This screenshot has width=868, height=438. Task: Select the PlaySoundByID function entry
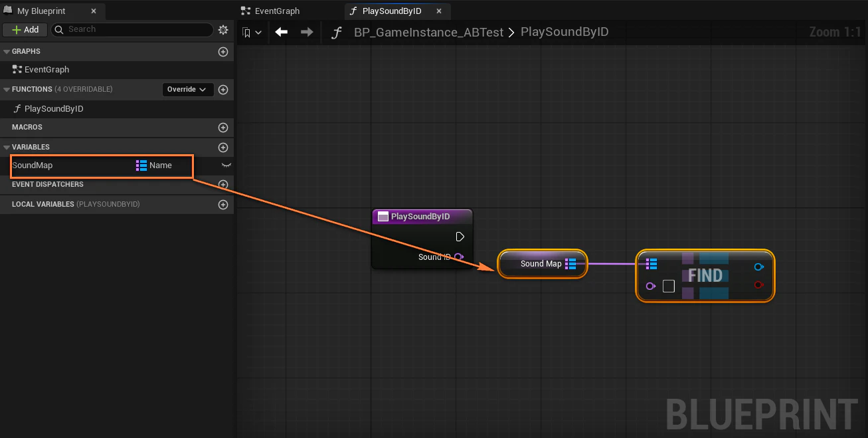pos(53,108)
